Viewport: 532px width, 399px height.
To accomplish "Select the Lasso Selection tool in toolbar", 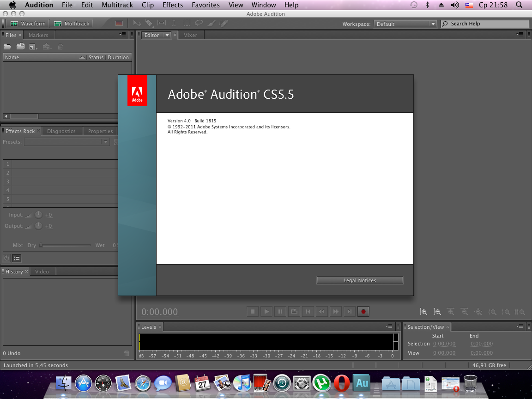I will [199, 23].
